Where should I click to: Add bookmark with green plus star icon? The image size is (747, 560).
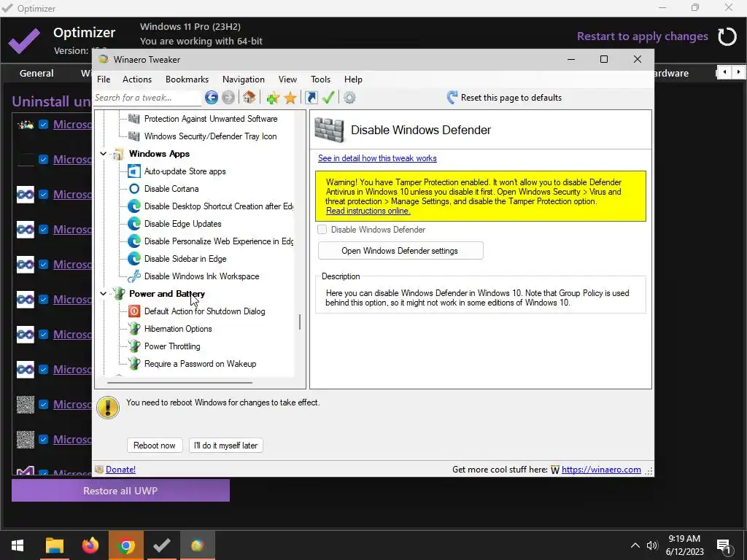pyautogui.click(x=273, y=98)
